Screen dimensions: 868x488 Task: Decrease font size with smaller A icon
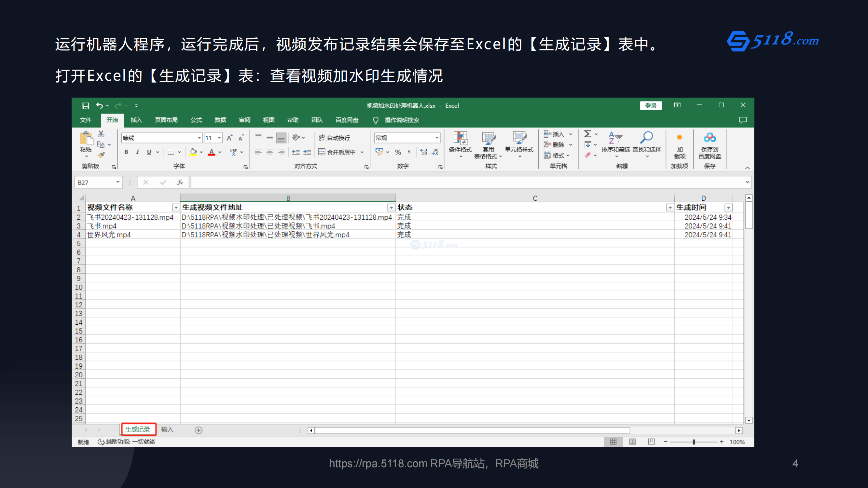click(241, 138)
